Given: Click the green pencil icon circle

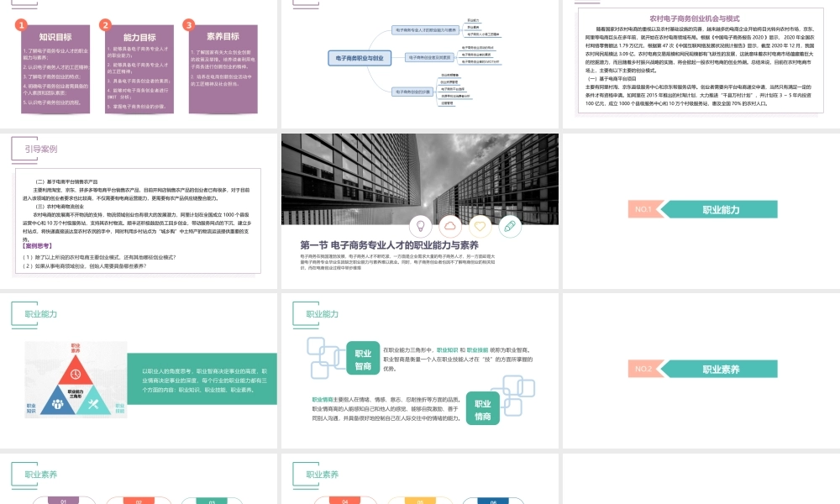Looking at the screenshot, I should tap(508, 225).
